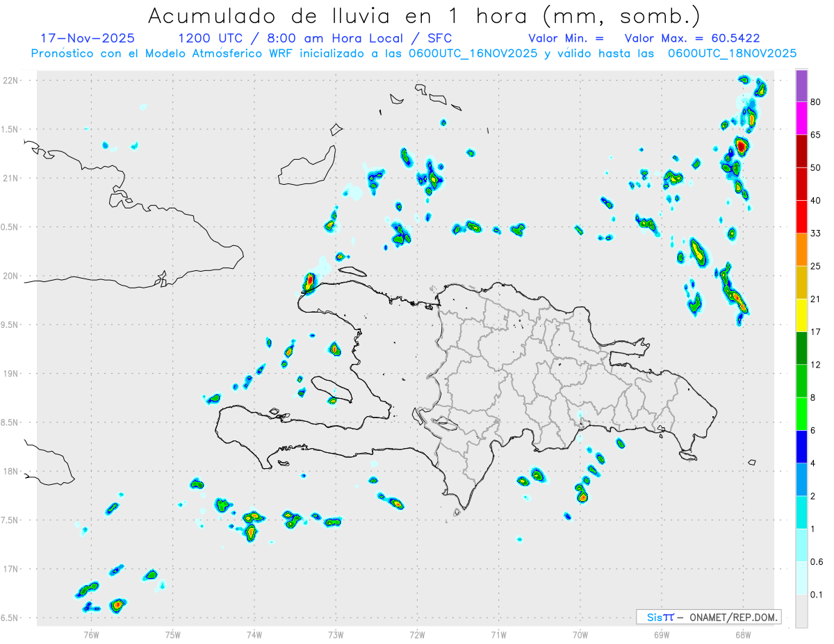The width and height of the screenshot is (834, 644).
Task: Select the "75W" longitude label
Action: [173, 634]
